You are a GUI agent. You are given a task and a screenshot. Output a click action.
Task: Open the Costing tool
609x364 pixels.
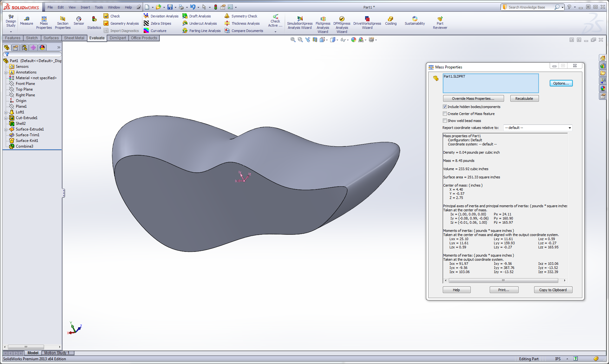click(x=390, y=21)
